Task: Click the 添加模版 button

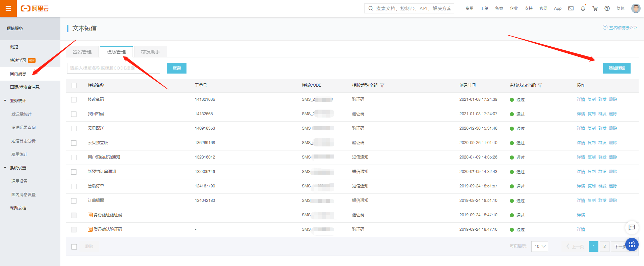Action: click(x=616, y=68)
